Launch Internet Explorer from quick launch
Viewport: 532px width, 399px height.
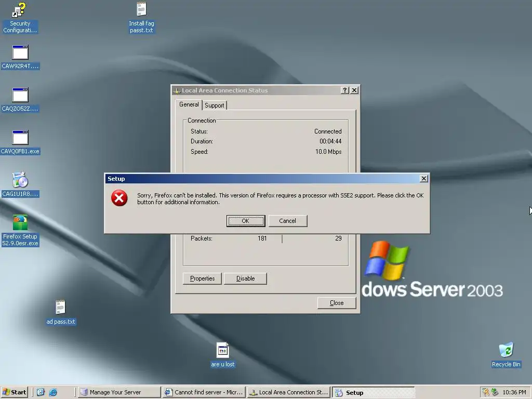click(x=53, y=392)
